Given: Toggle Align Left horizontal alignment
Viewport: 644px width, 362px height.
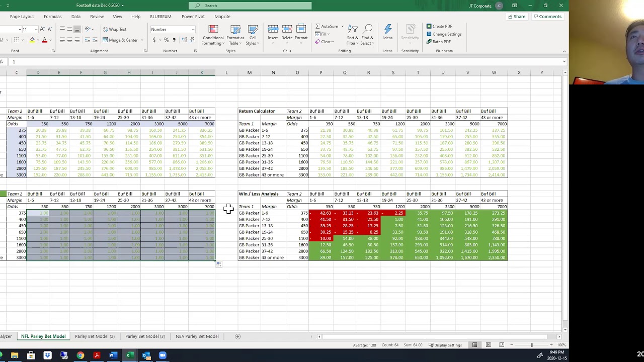Looking at the screenshot, I should coord(62,40).
